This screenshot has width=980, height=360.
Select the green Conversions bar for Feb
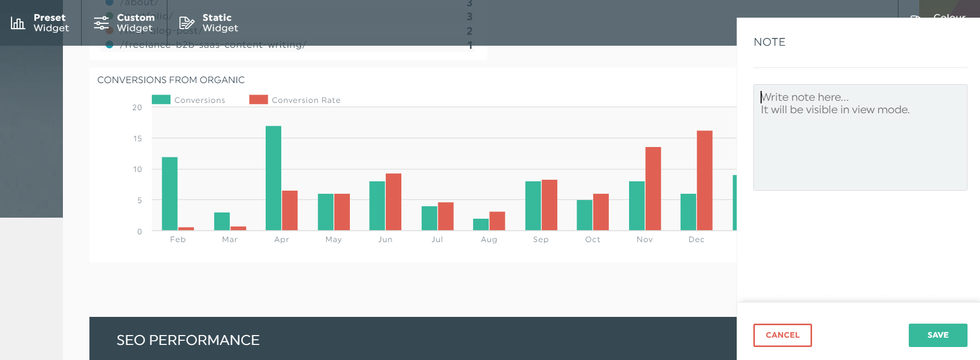point(169,194)
